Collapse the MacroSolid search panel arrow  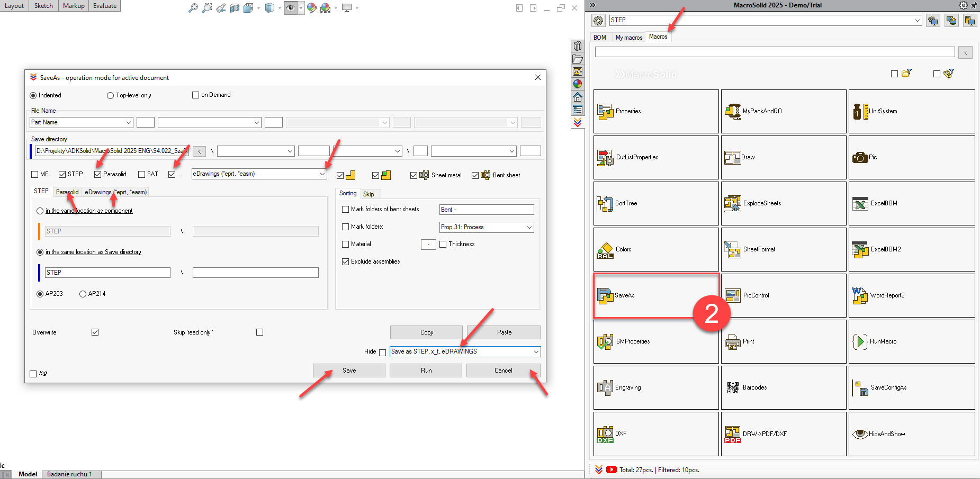click(966, 52)
